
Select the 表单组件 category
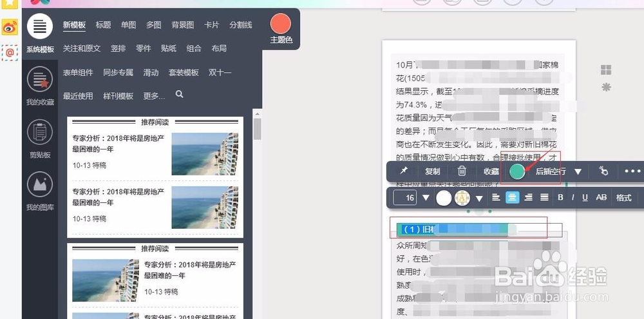78,73
